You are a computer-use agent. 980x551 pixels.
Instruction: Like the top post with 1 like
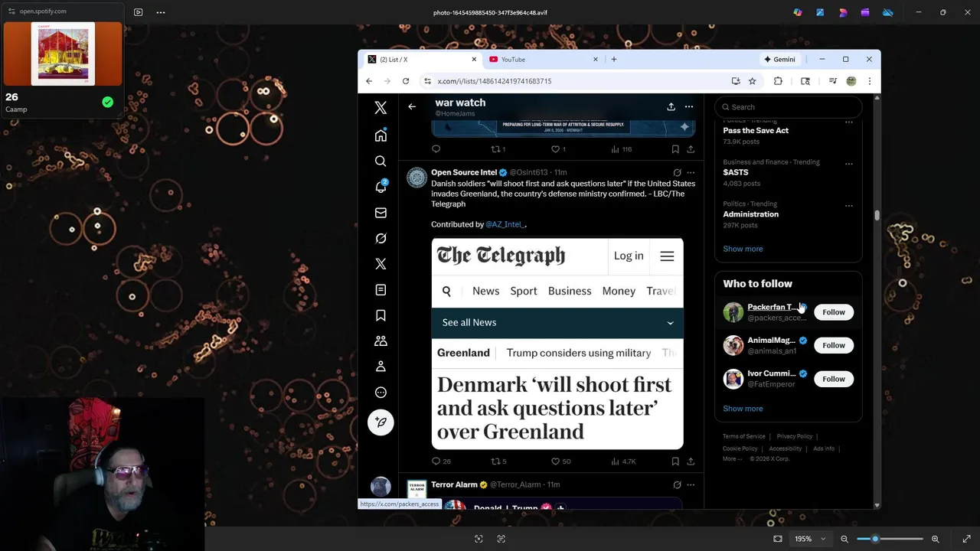[556, 149]
